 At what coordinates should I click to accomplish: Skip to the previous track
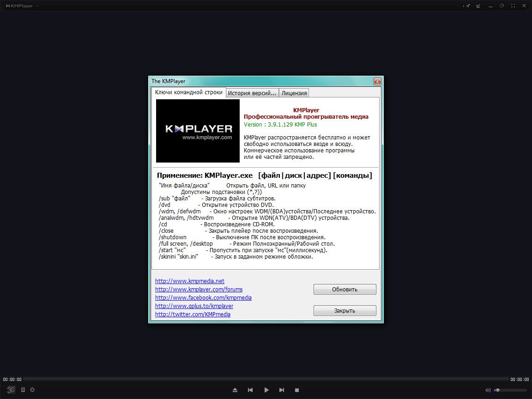250,390
